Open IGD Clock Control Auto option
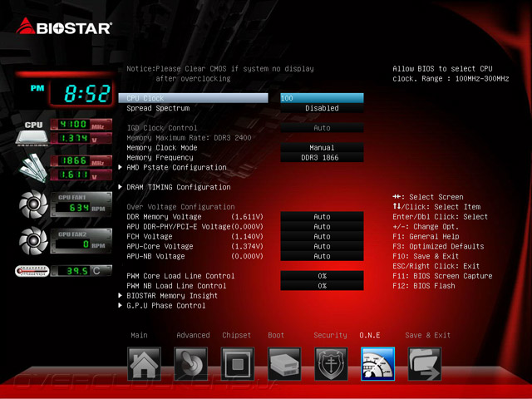The width and height of the screenshot is (532, 399). [322, 128]
